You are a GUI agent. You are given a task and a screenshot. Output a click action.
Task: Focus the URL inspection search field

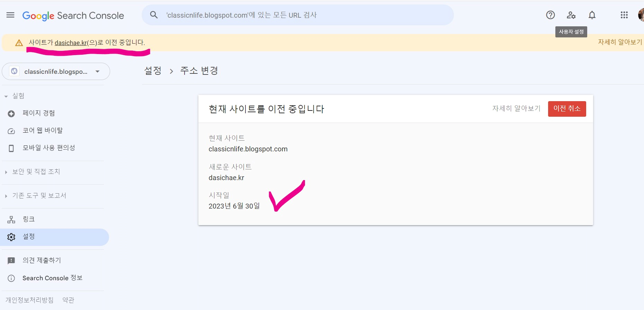click(298, 15)
